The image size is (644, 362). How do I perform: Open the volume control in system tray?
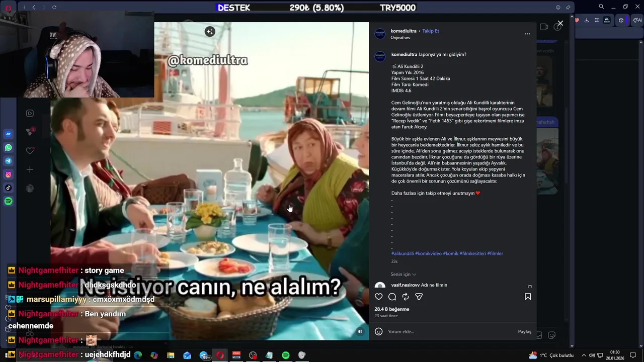[x=592, y=355]
